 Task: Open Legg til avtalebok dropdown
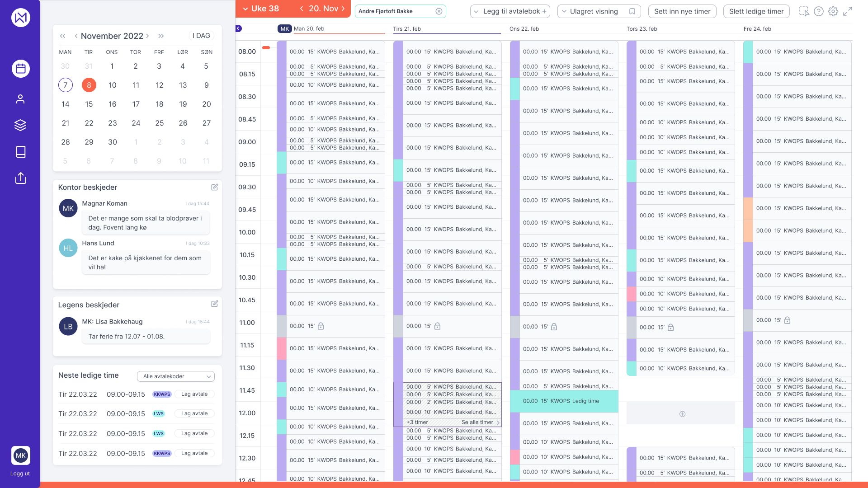pyautogui.click(x=510, y=11)
